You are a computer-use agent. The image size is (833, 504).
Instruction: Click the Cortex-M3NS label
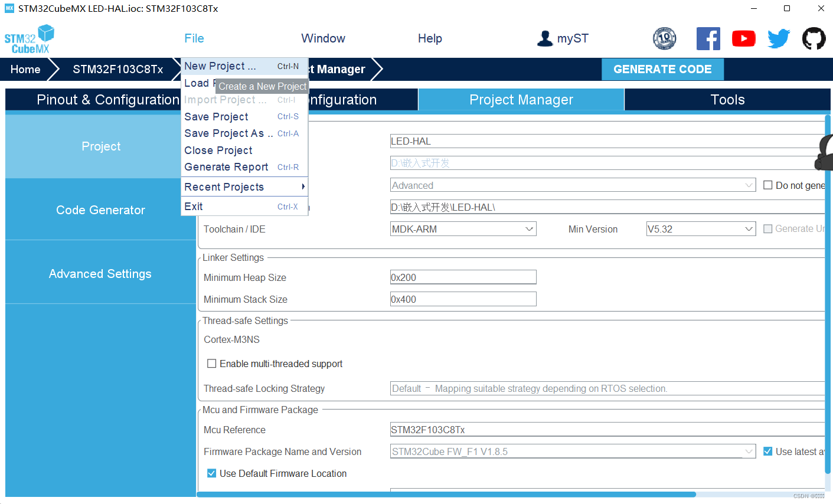coord(231,339)
